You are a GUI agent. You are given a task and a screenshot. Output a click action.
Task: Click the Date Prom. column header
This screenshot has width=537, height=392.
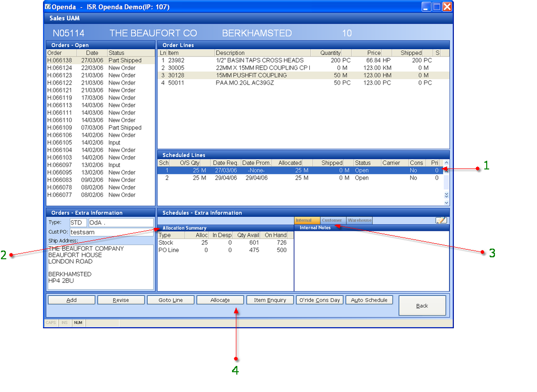(x=256, y=163)
